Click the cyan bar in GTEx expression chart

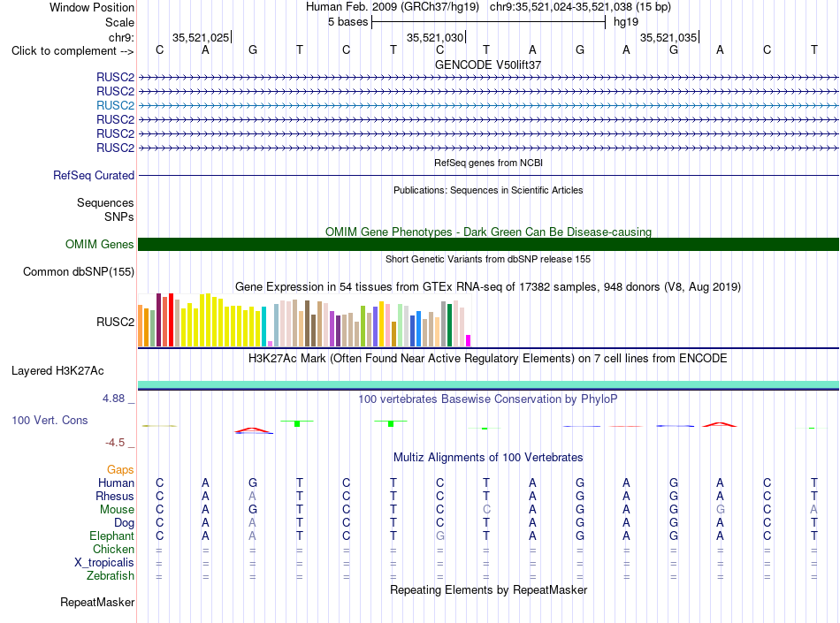coord(263,326)
